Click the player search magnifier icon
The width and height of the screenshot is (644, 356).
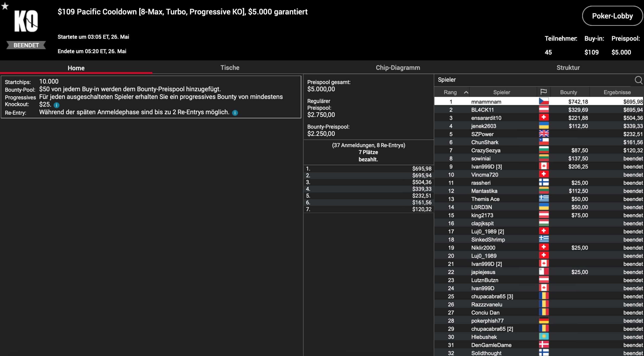(638, 80)
